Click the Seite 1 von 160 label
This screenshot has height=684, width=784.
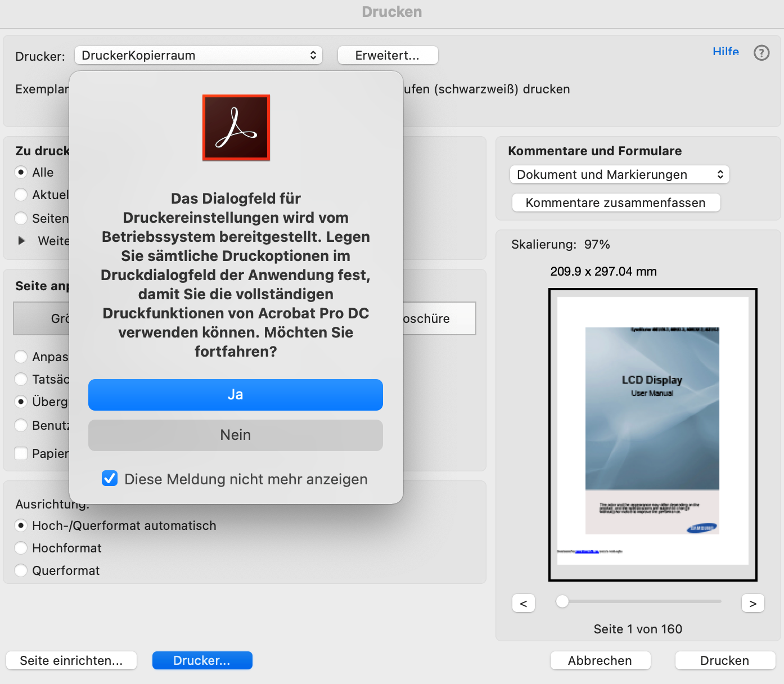point(638,629)
